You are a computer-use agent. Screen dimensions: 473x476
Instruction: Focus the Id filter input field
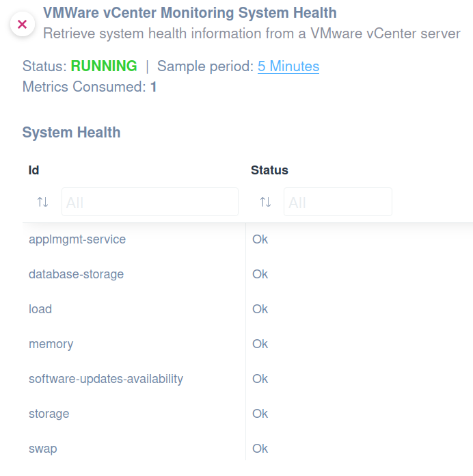(150, 202)
